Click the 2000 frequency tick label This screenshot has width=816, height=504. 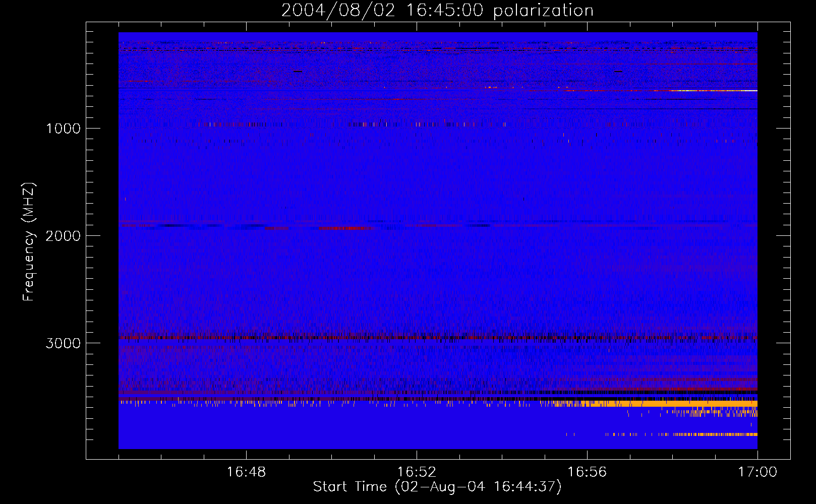pyautogui.click(x=63, y=236)
